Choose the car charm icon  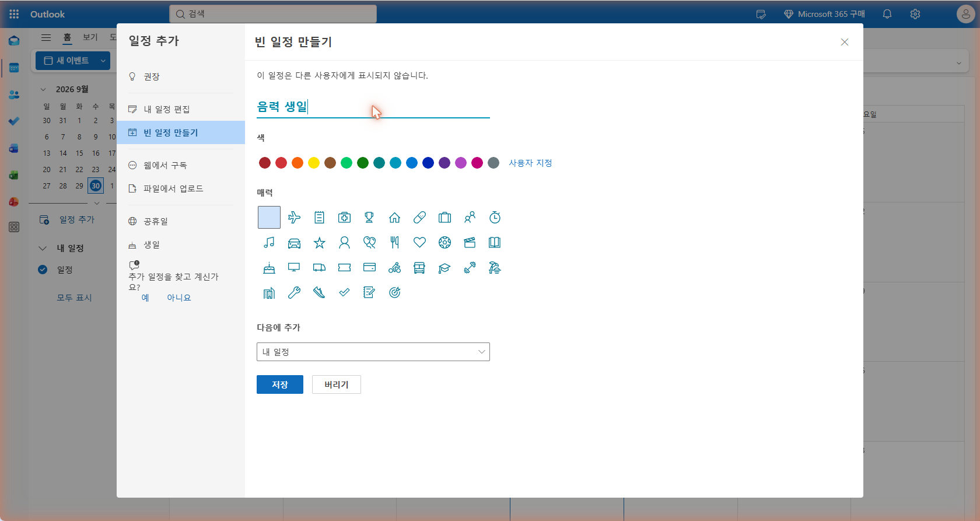point(294,243)
